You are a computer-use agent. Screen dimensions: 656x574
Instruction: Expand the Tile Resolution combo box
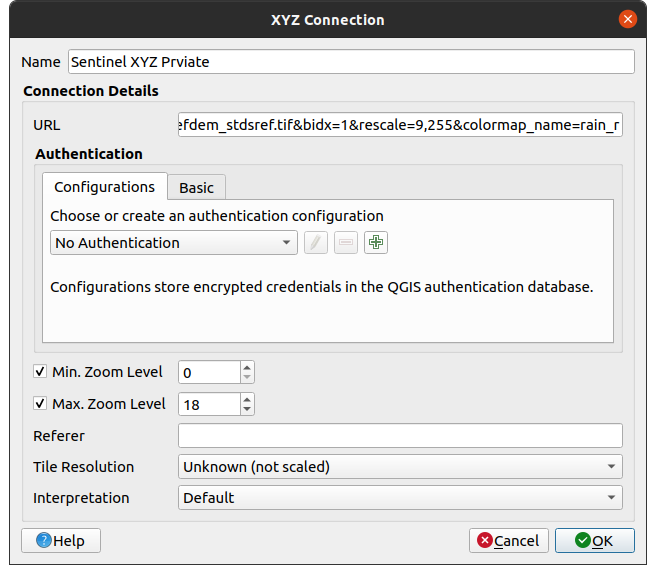(x=400, y=467)
